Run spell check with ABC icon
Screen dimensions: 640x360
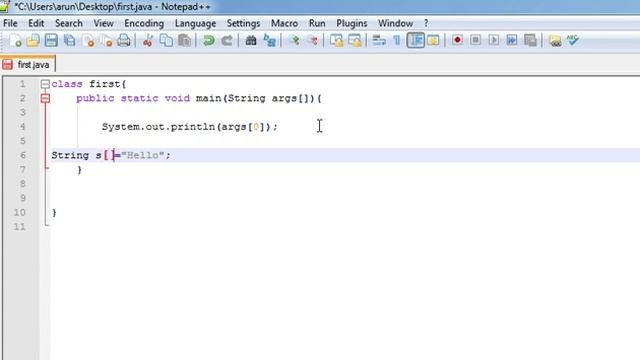pyautogui.click(x=573, y=40)
